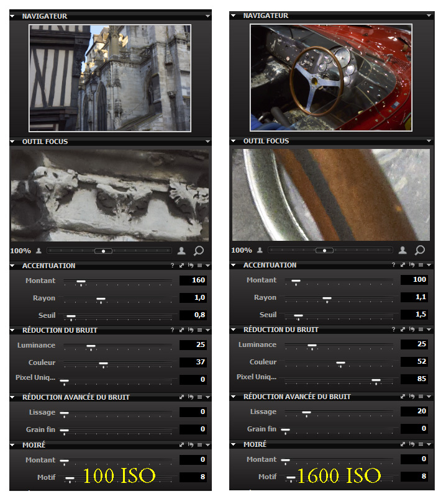Collapse Réduction du bruit section, 100 ISO panel
446x504 pixels.
tap(12, 330)
